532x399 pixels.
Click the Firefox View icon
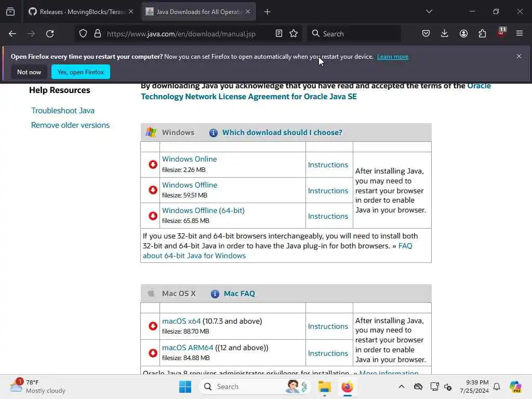pos(10,12)
